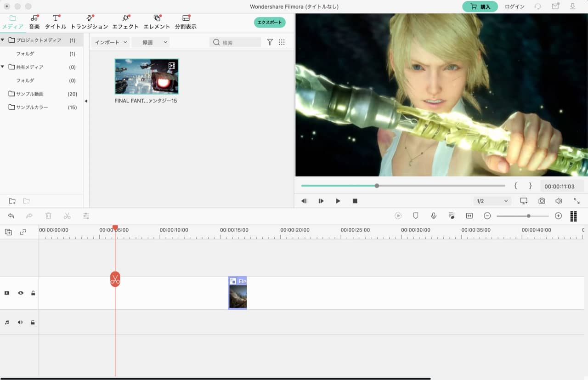Add a marker with the shield icon
588x380 pixels.
(x=416, y=216)
